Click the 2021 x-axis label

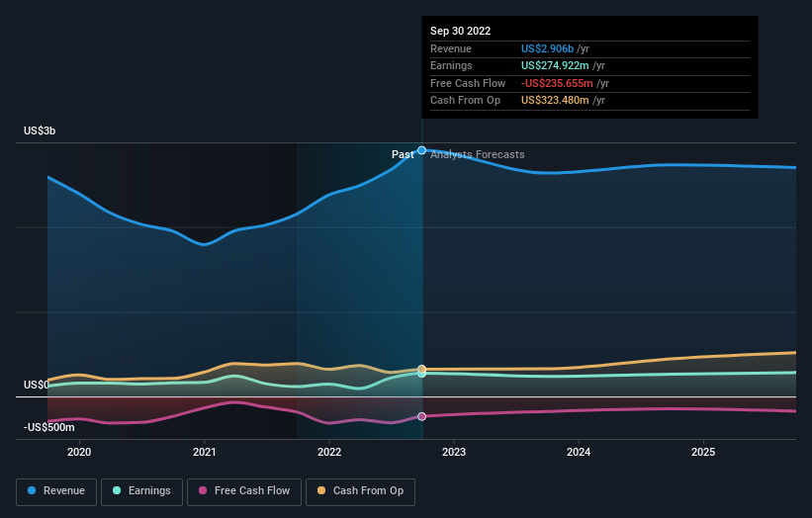205,453
